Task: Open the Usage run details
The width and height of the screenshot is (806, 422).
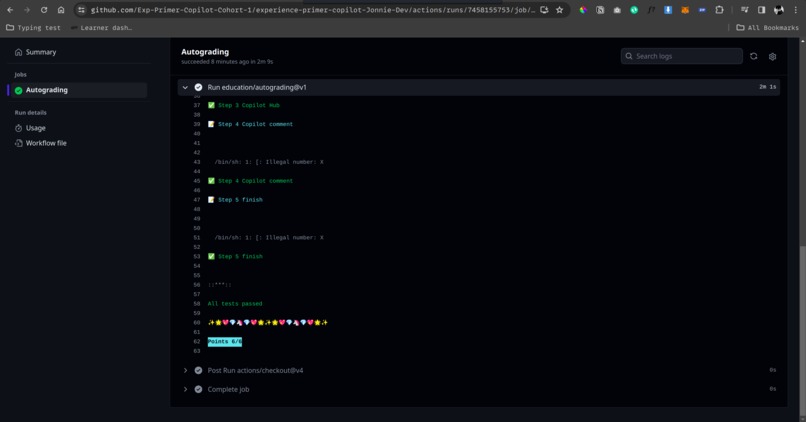Action: tap(35, 128)
